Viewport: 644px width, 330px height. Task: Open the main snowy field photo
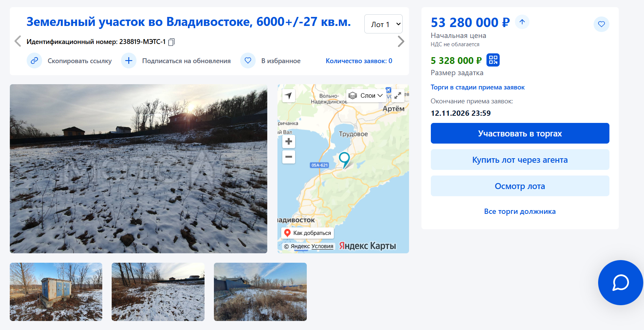tap(138, 169)
